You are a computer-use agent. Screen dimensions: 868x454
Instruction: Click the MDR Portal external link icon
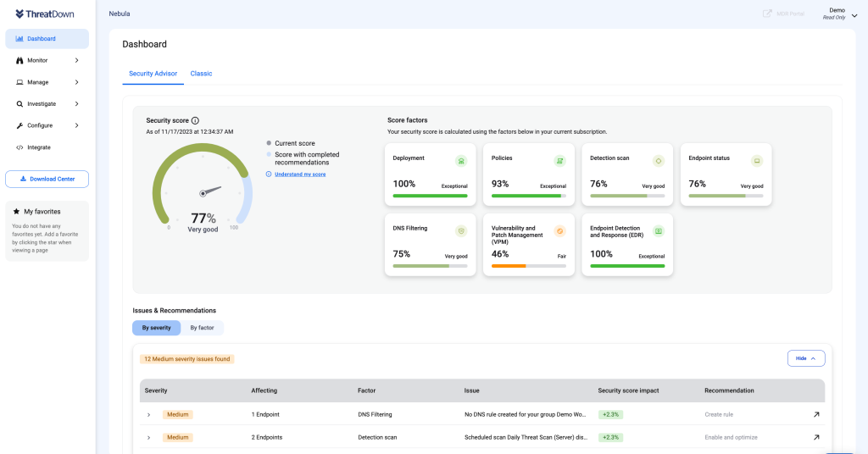[x=767, y=14]
